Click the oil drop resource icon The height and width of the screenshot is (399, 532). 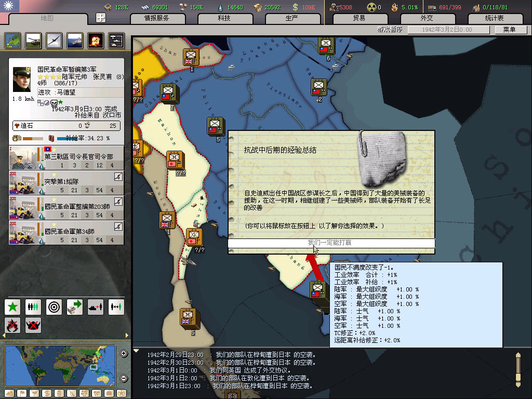coord(220,7)
